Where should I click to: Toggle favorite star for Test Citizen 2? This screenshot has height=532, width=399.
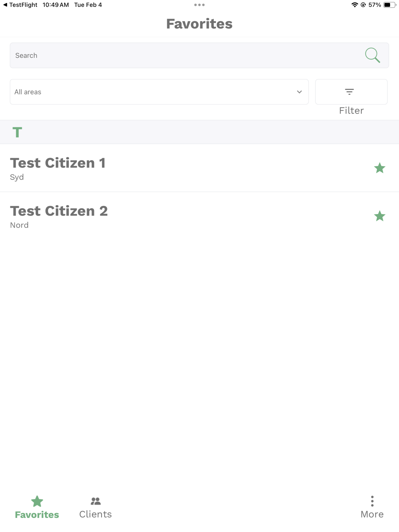pyautogui.click(x=379, y=216)
